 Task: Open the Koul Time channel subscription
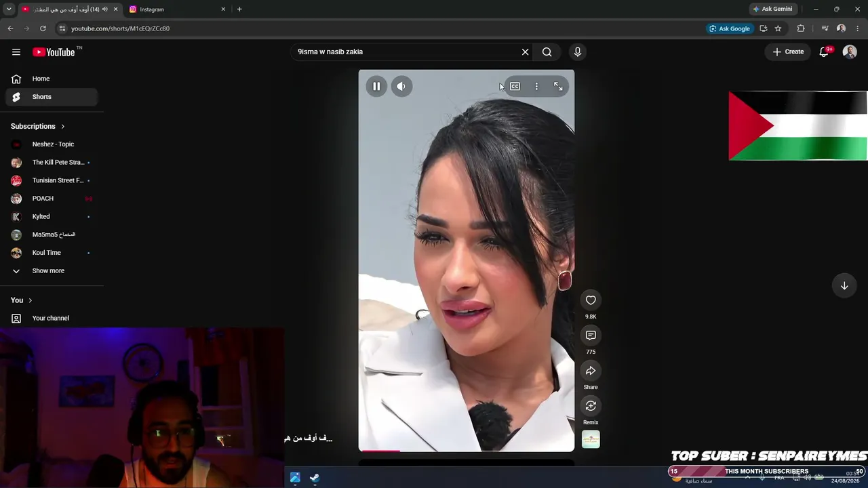[x=52, y=253]
